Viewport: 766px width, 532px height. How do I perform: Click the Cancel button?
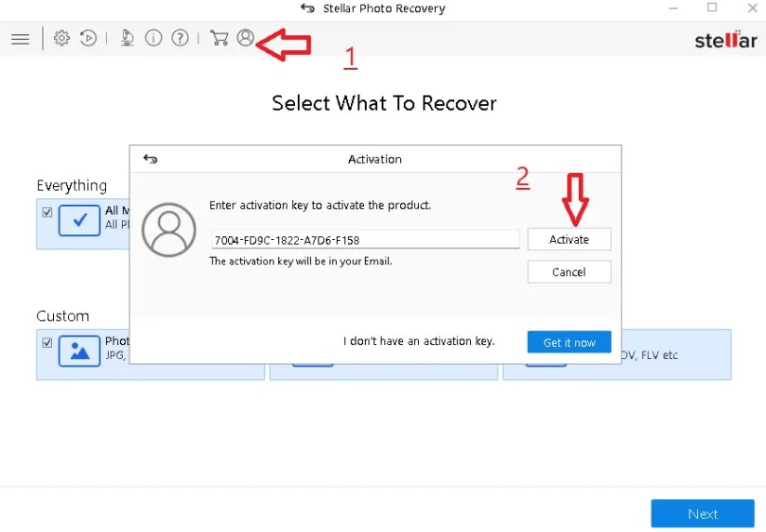(569, 272)
